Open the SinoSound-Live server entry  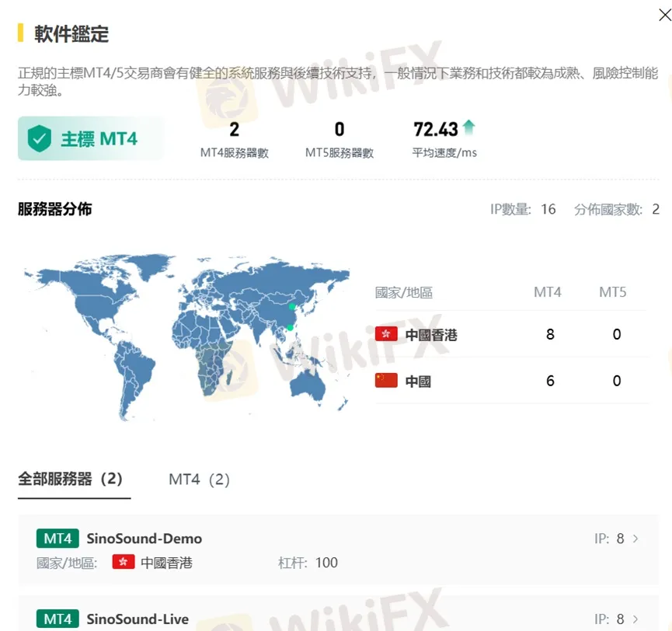pos(338,614)
